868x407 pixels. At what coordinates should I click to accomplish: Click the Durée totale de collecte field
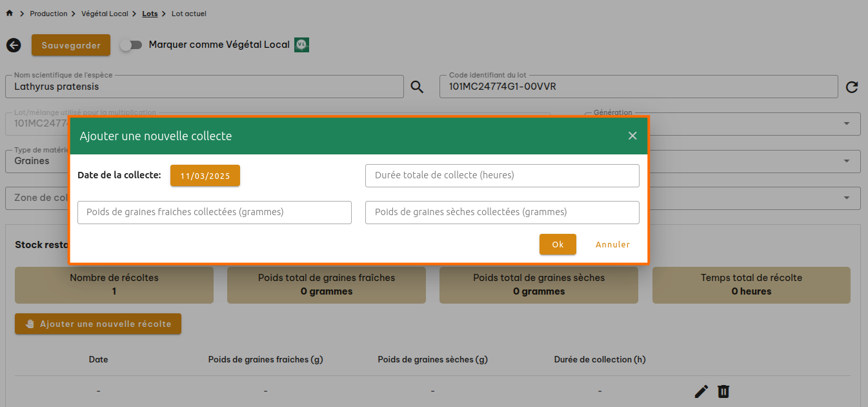[502, 176]
